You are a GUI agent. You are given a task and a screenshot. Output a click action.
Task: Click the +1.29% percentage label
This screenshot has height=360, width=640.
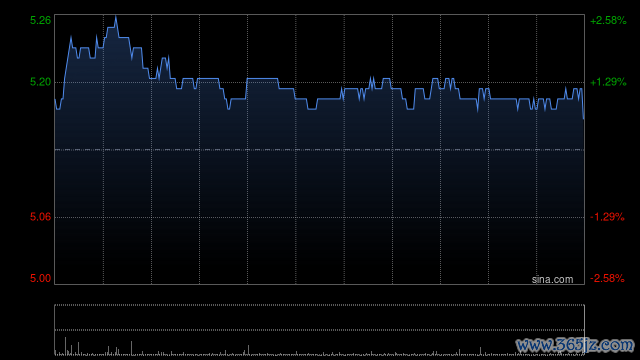(608, 82)
